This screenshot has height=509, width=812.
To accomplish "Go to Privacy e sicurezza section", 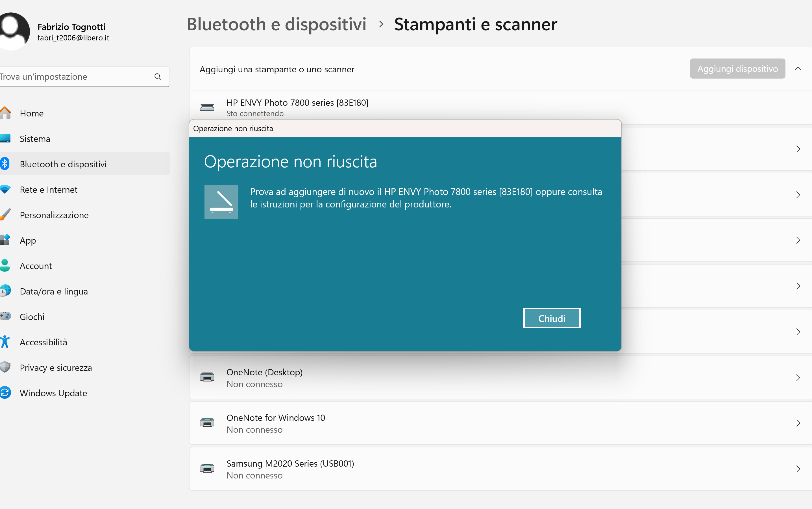I will coord(56,368).
